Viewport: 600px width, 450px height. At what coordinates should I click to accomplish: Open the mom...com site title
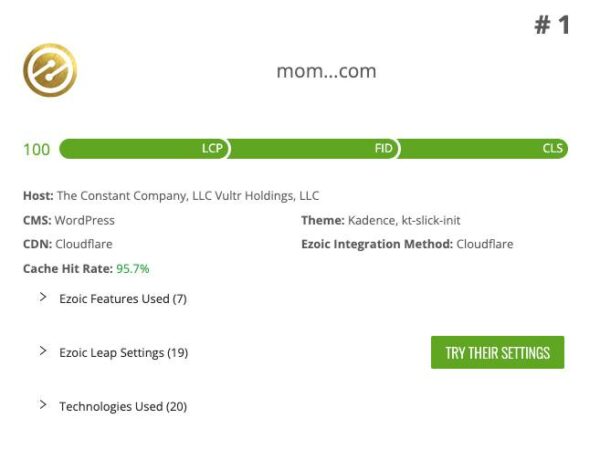325,71
